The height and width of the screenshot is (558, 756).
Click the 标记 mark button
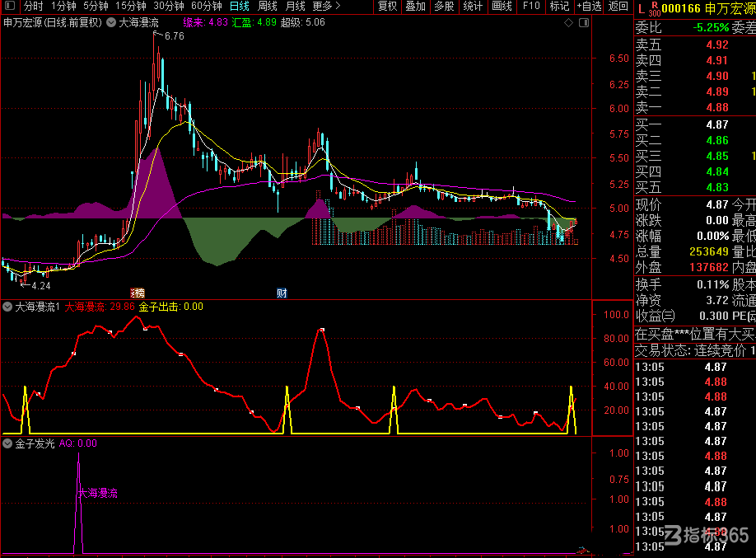(x=559, y=7)
